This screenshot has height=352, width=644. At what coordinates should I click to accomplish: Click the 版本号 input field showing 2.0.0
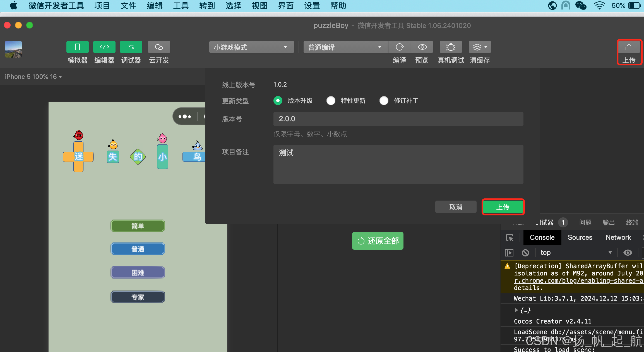(x=398, y=119)
